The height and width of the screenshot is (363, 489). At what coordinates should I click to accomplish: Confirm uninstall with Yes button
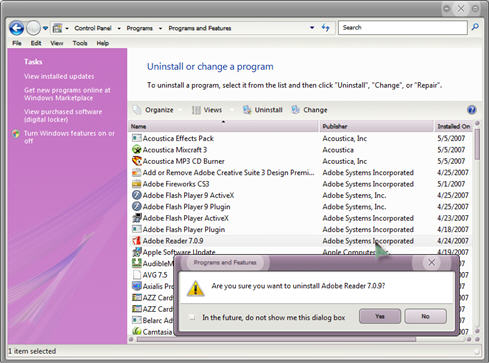380,316
